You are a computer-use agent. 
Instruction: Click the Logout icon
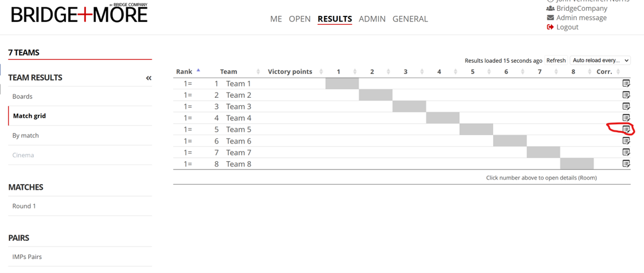(550, 27)
